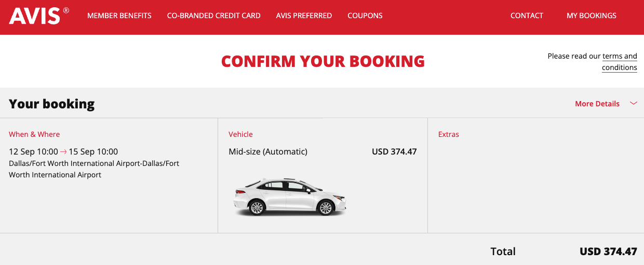The width and height of the screenshot is (644, 265).
Task: Click the white sedan car image
Action: click(290, 197)
